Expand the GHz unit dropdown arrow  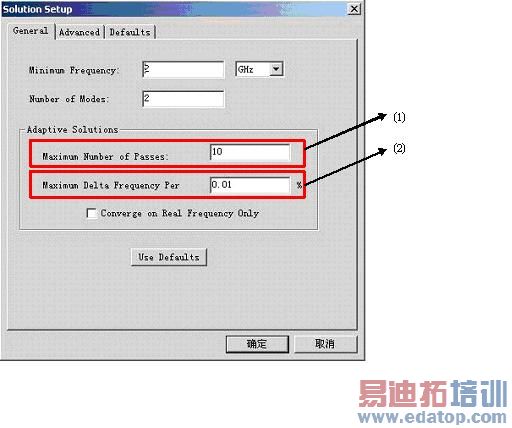(276, 69)
